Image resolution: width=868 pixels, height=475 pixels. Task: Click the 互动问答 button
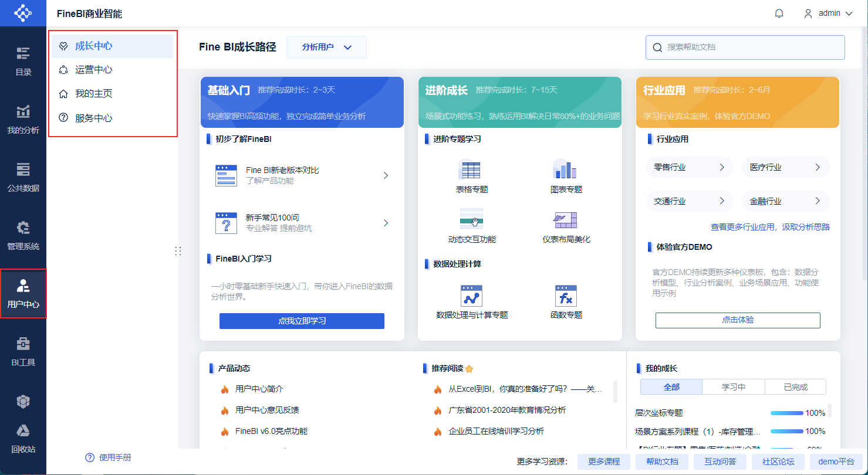coord(720,462)
